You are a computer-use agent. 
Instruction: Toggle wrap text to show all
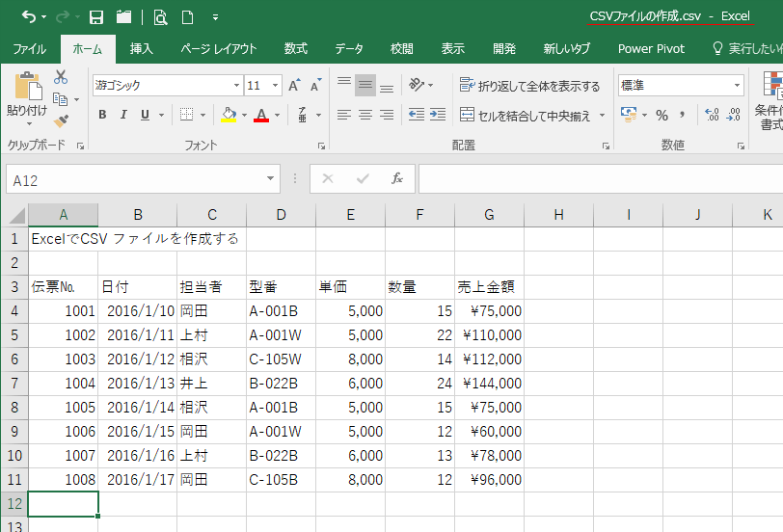(530, 86)
